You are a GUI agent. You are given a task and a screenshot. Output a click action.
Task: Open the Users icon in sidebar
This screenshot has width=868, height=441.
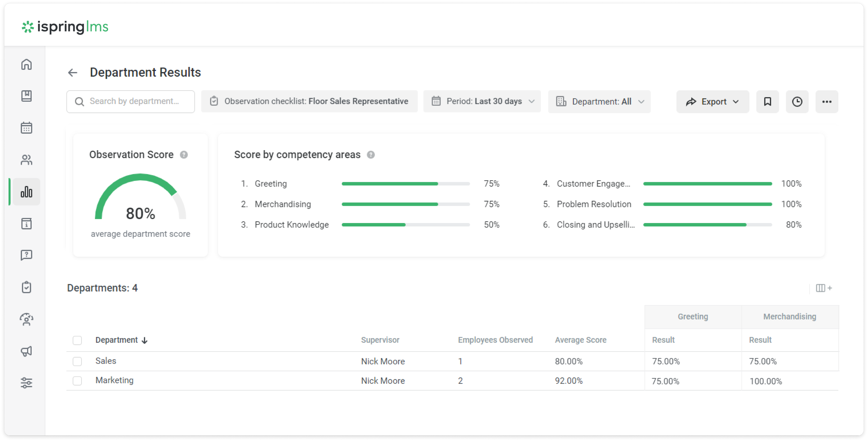[26, 160]
